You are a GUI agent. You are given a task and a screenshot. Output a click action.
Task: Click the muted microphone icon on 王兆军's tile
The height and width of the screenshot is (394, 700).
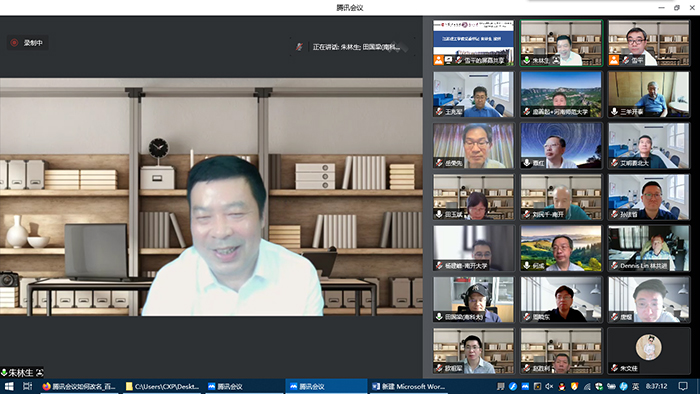439,112
